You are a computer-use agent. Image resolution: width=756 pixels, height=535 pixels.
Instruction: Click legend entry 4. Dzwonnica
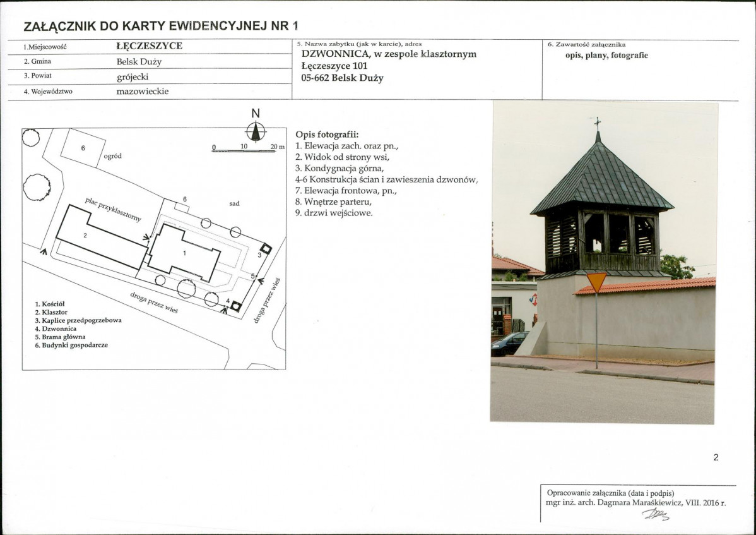pos(56,328)
